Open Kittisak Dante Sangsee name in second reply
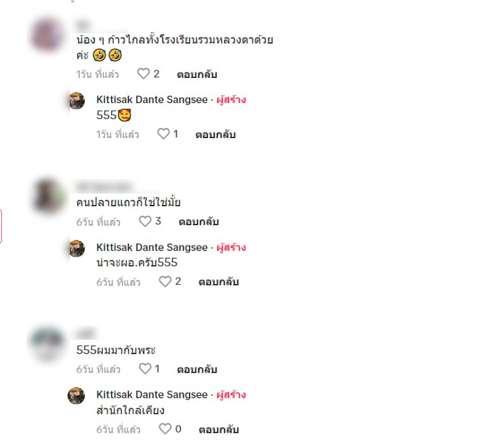This screenshot has width=491, height=448. pos(152,247)
